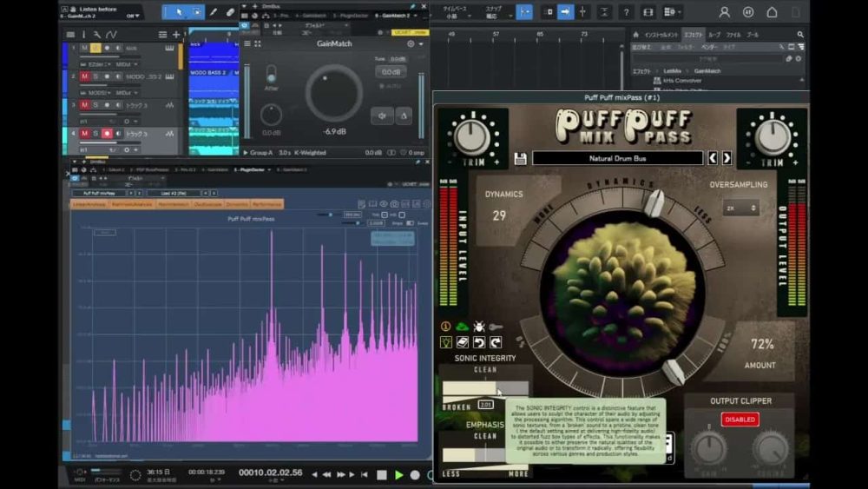Click the GainMatch delta button
Image resolution: width=868 pixels, height=489 pixels.
click(x=404, y=116)
